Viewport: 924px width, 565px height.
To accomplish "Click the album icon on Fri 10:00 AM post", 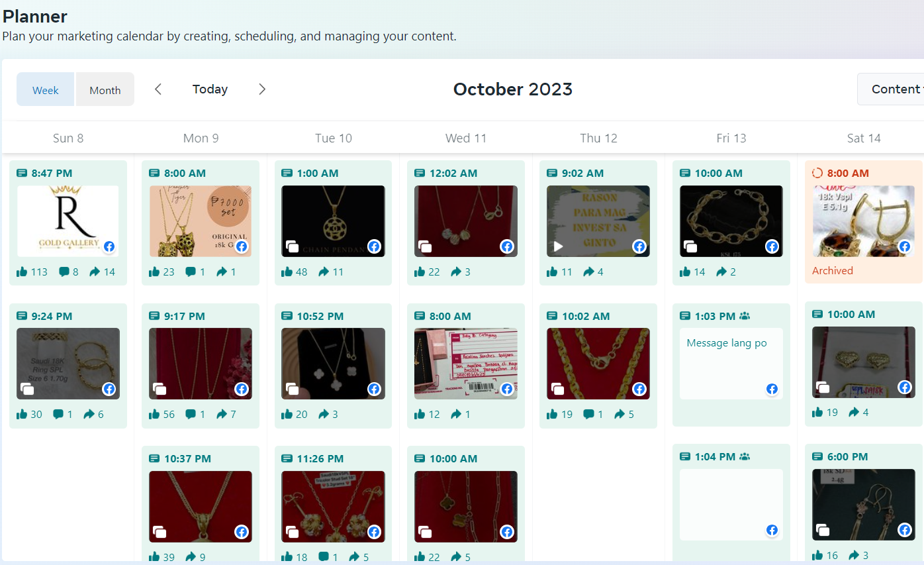I will [690, 246].
